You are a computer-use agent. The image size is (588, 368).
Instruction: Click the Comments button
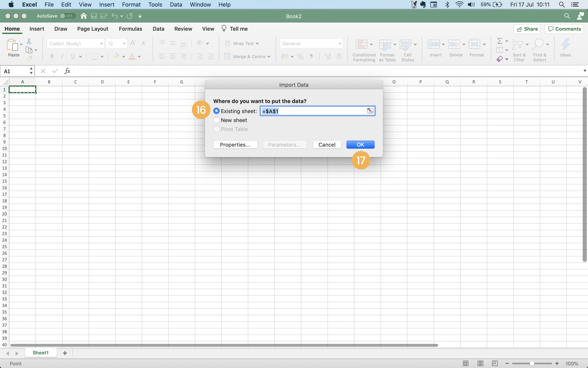coord(565,29)
